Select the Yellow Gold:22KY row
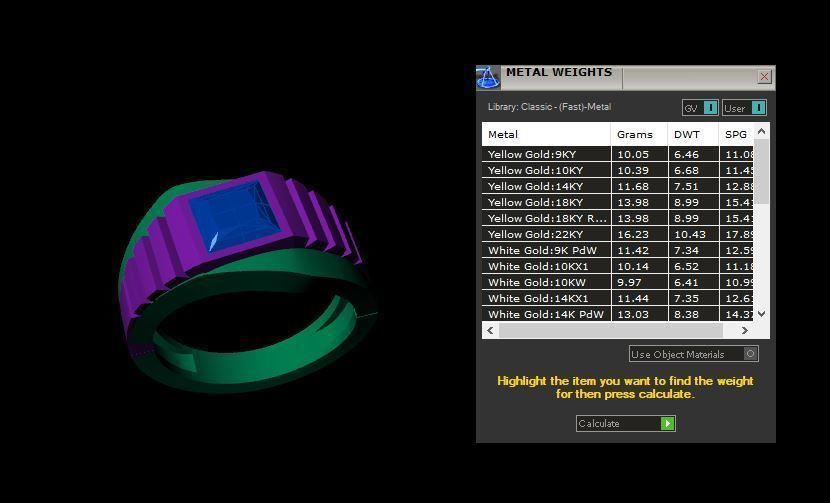The image size is (830, 503). (x=618, y=234)
